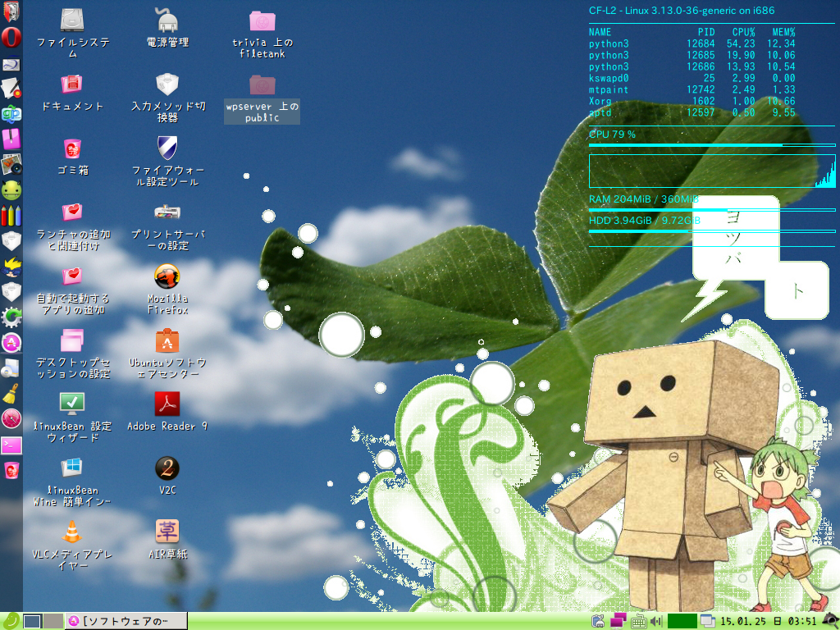The image size is (840, 630).
Task: Open the Opera browser in the dock
Action: [11, 37]
